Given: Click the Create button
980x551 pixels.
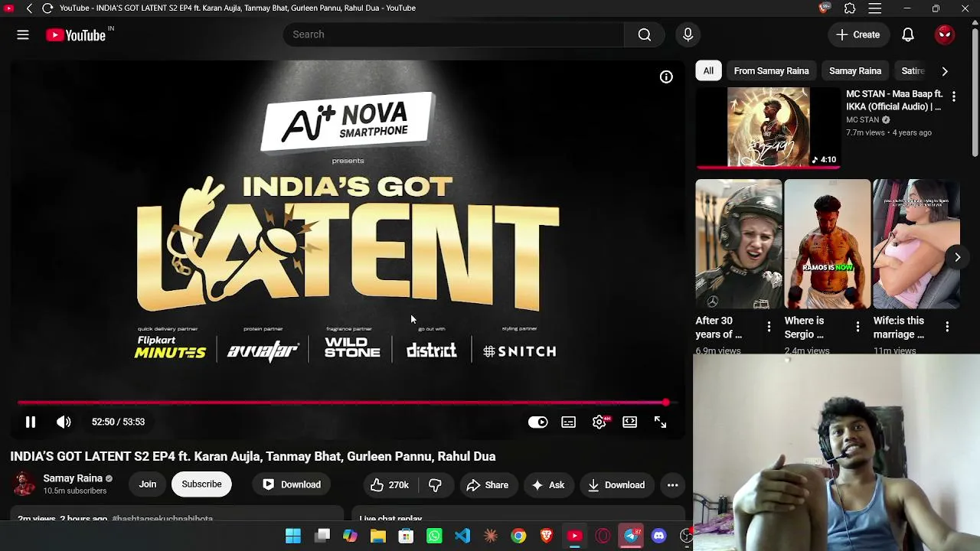Looking at the screenshot, I should coord(858,34).
